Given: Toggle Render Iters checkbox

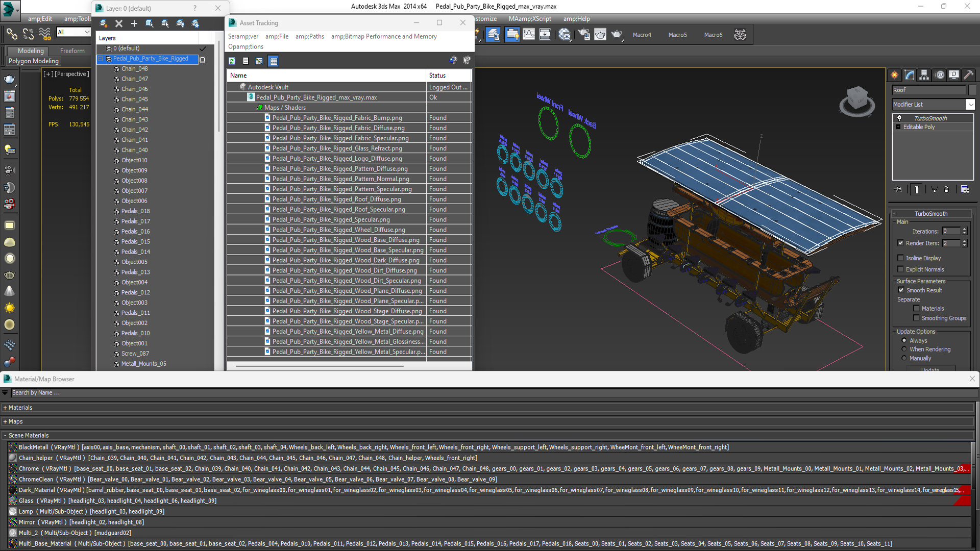Looking at the screenshot, I should tap(901, 243).
